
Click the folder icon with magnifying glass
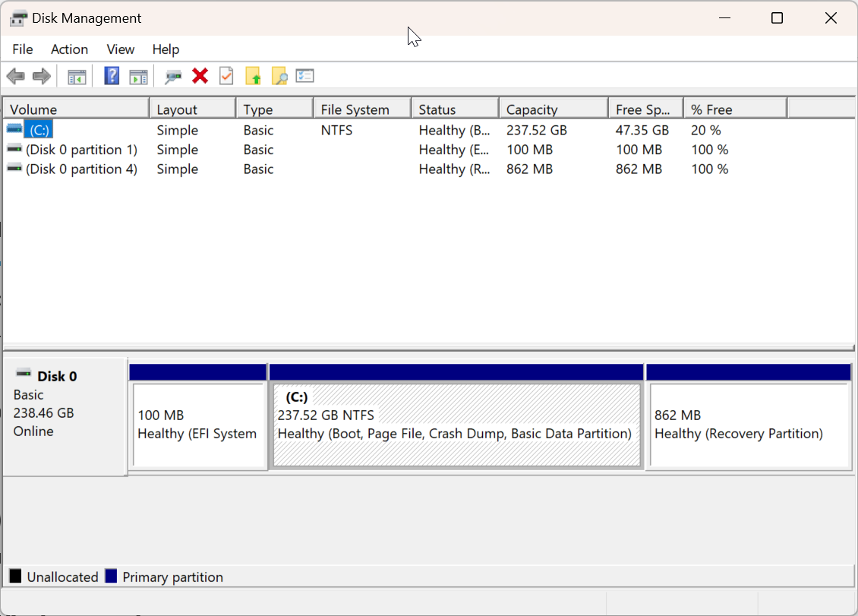(x=279, y=76)
